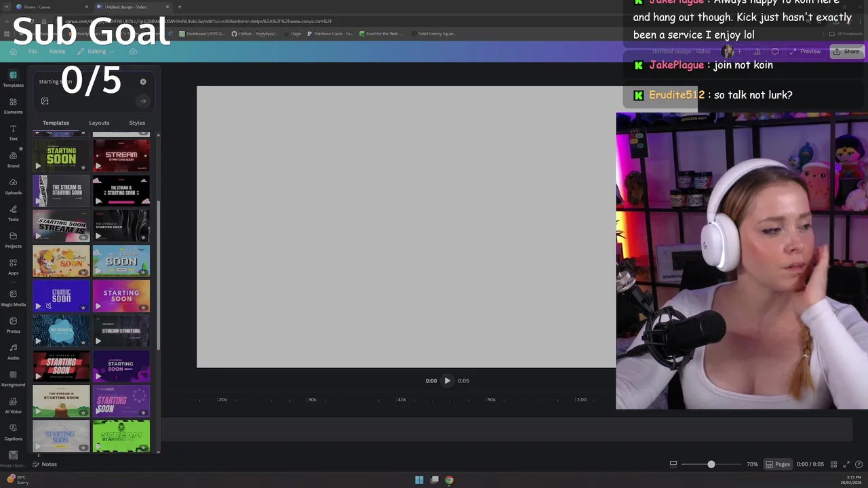The height and width of the screenshot is (488, 868).
Task: Switch to the Layouts tab
Action: [99, 123]
